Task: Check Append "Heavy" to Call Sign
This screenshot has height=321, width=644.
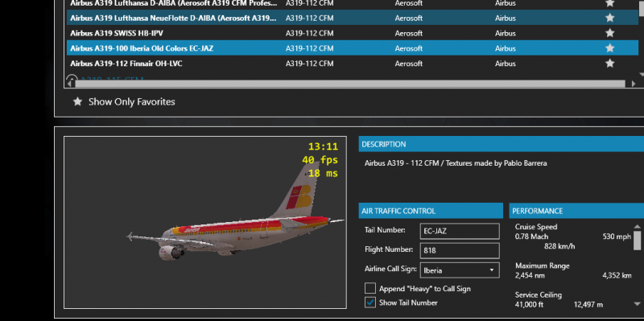Action: [370, 288]
